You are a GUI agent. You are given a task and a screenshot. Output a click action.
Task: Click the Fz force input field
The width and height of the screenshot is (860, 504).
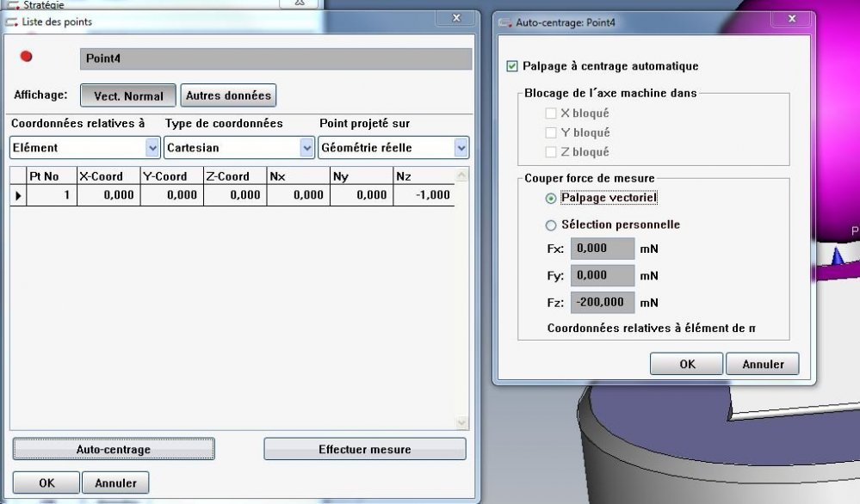coord(603,303)
